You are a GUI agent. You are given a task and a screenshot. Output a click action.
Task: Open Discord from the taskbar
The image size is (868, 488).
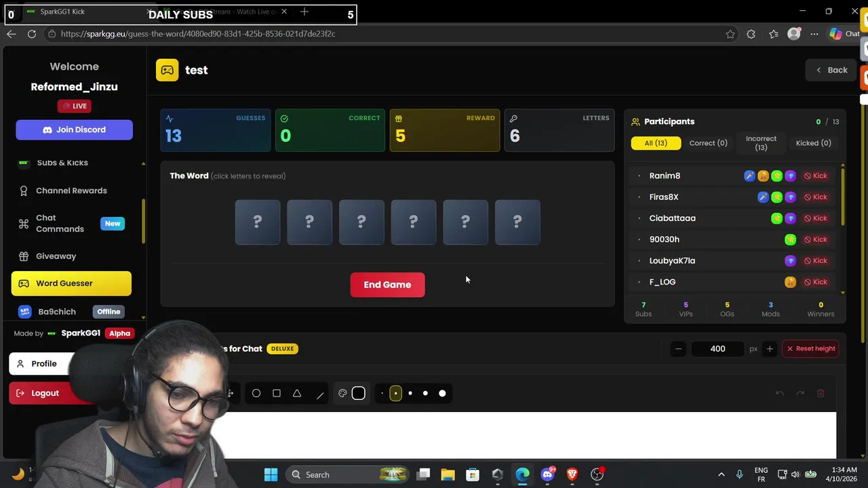click(547, 474)
